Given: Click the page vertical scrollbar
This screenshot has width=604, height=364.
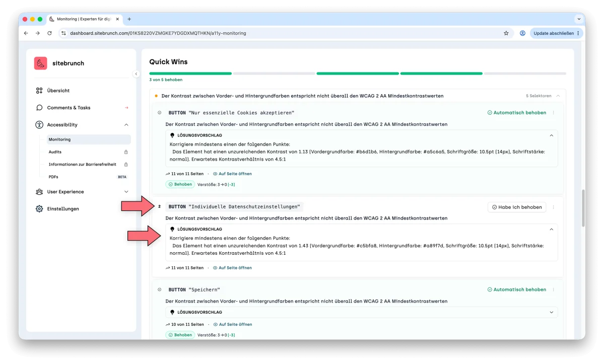Looking at the screenshot, I should (583, 208).
